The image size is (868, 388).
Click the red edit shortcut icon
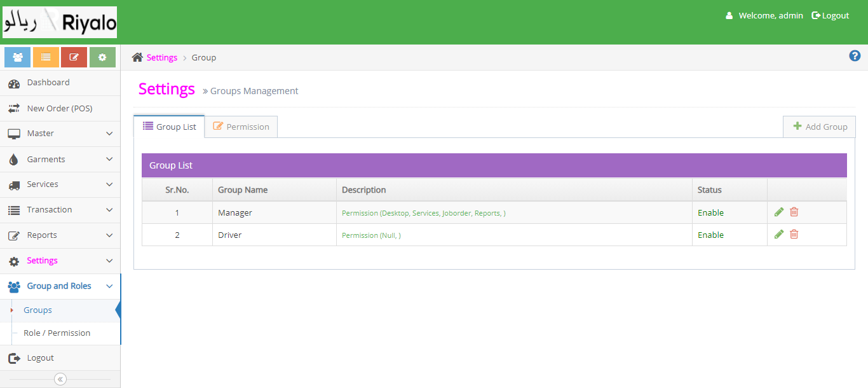pyautogui.click(x=74, y=57)
